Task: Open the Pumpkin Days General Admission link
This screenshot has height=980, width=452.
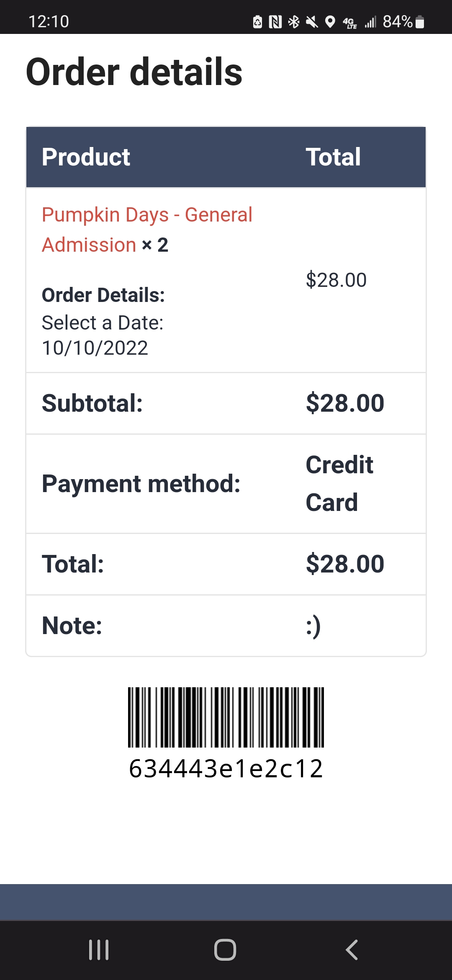Action: pyautogui.click(x=147, y=230)
